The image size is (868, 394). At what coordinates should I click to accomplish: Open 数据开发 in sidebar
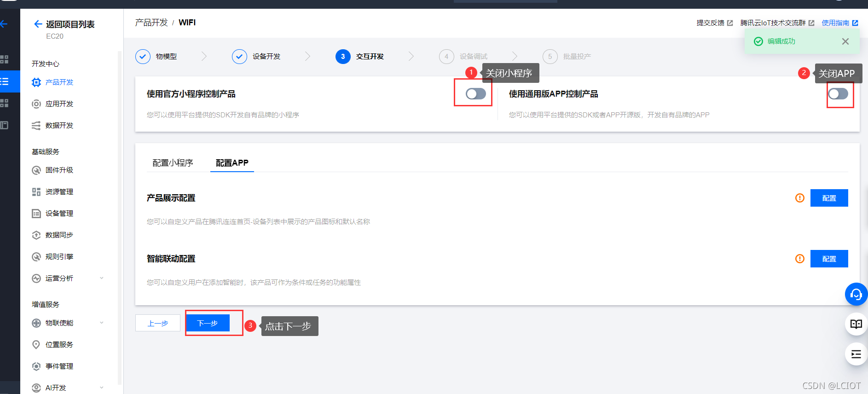(x=59, y=126)
